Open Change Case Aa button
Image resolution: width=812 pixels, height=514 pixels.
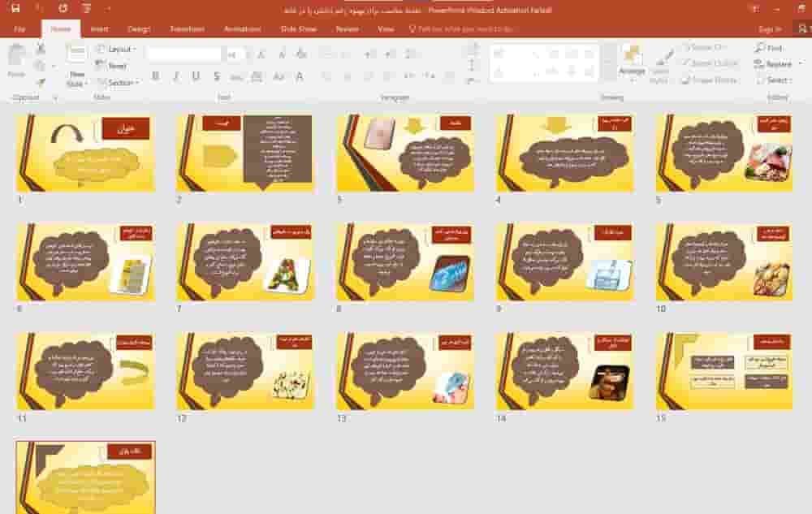[x=279, y=76]
